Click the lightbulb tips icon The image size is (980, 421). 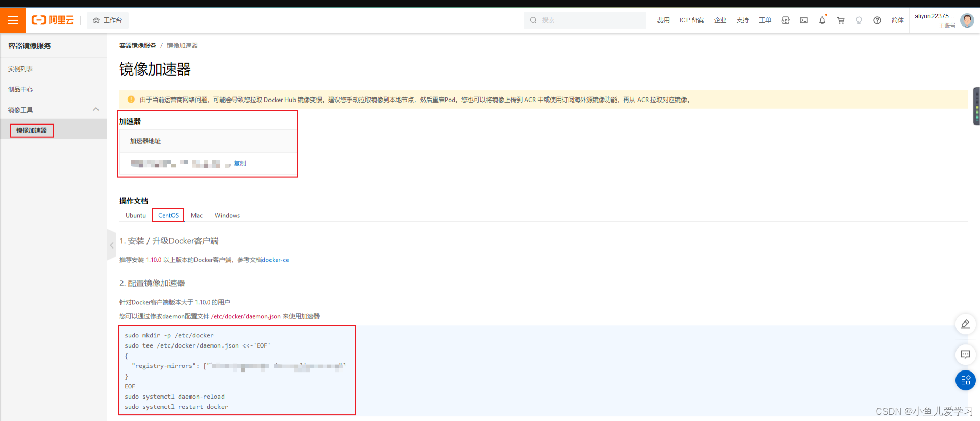[859, 20]
